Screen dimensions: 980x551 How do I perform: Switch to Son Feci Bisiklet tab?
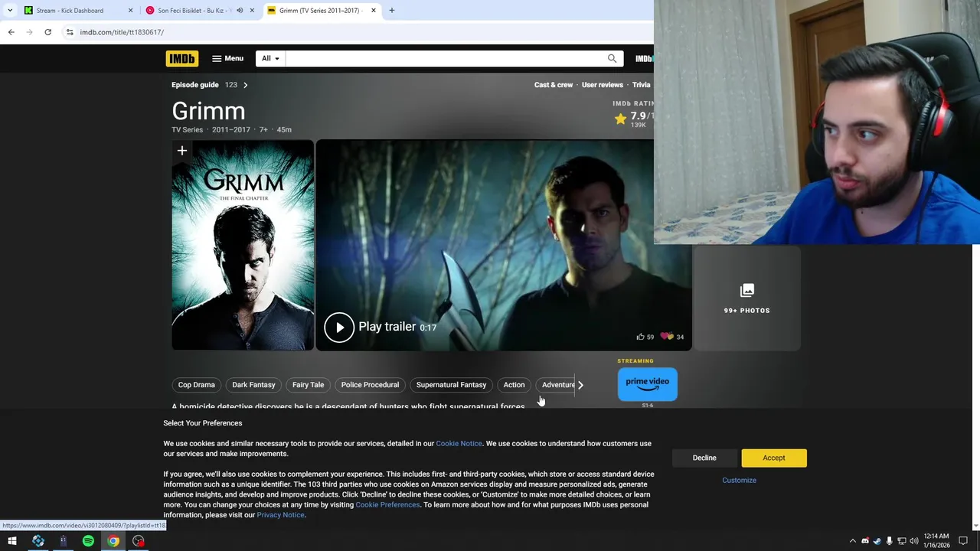(x=194, y=11)
